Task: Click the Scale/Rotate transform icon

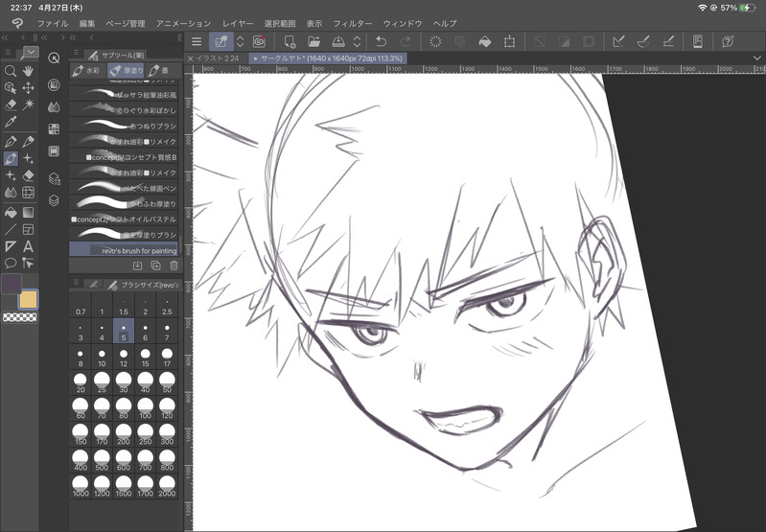Action: click(509, 42)
